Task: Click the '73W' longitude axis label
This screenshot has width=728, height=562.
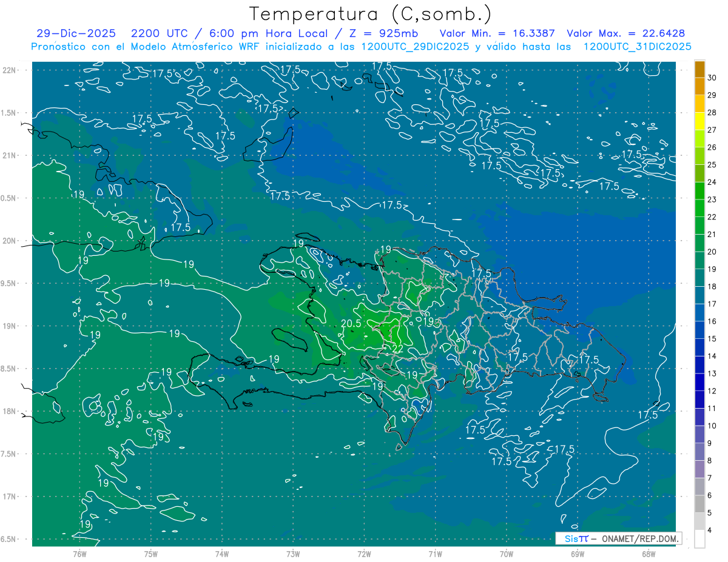Action: point(293,554)
